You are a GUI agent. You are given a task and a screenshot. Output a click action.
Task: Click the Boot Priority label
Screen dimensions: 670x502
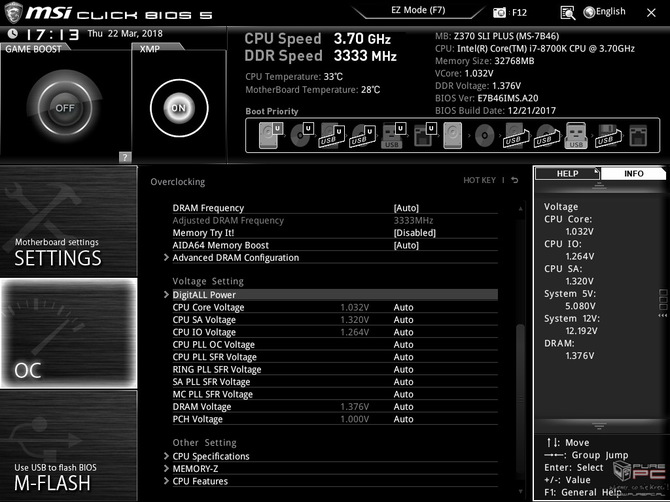tap(272, 111)
